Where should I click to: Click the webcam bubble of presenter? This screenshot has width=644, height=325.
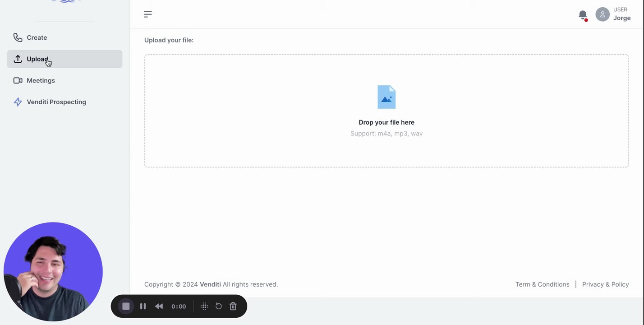pyautogui.click(x=53, y=272)
